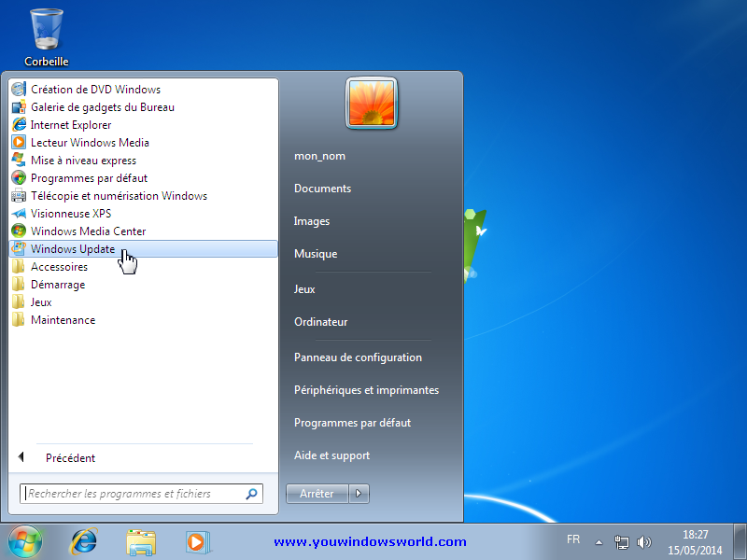This screenshot has width=747, height=560.
Task: Click the magnifier search icon
Action: (x=251, y=494)
